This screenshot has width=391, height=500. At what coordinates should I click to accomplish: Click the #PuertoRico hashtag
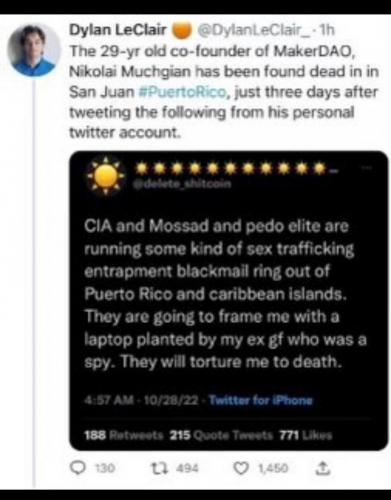click(182, 92)
